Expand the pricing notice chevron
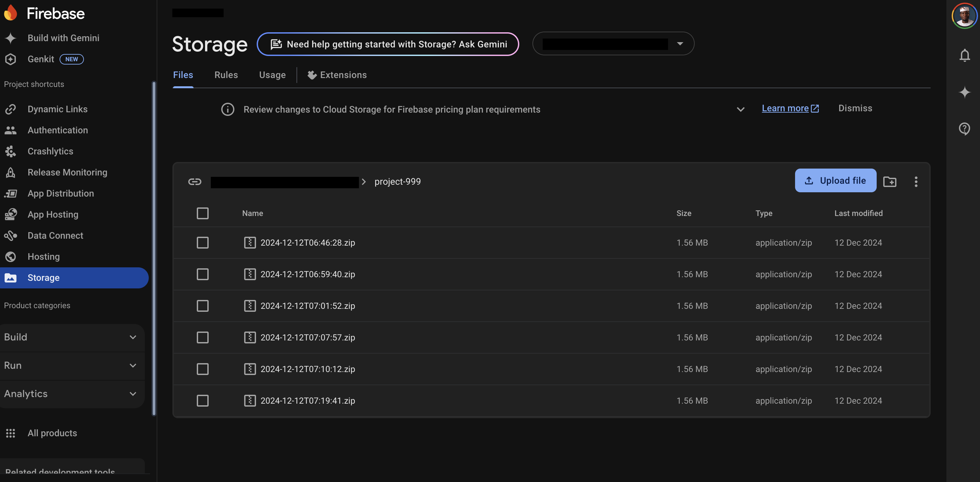The height and width of the screenshot is (482, 980). [740, 110]
